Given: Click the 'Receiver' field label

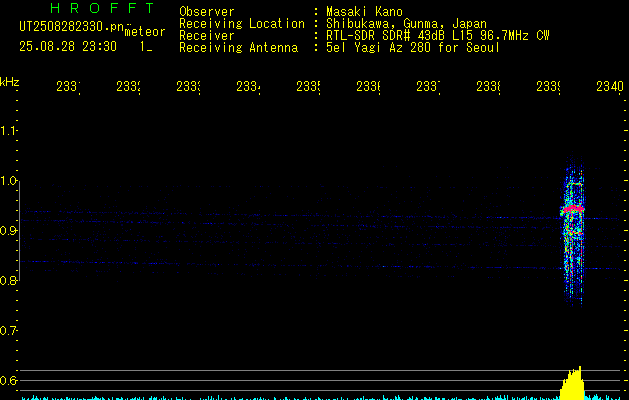Looking at the screenshot, I should (x=207, y=36).
